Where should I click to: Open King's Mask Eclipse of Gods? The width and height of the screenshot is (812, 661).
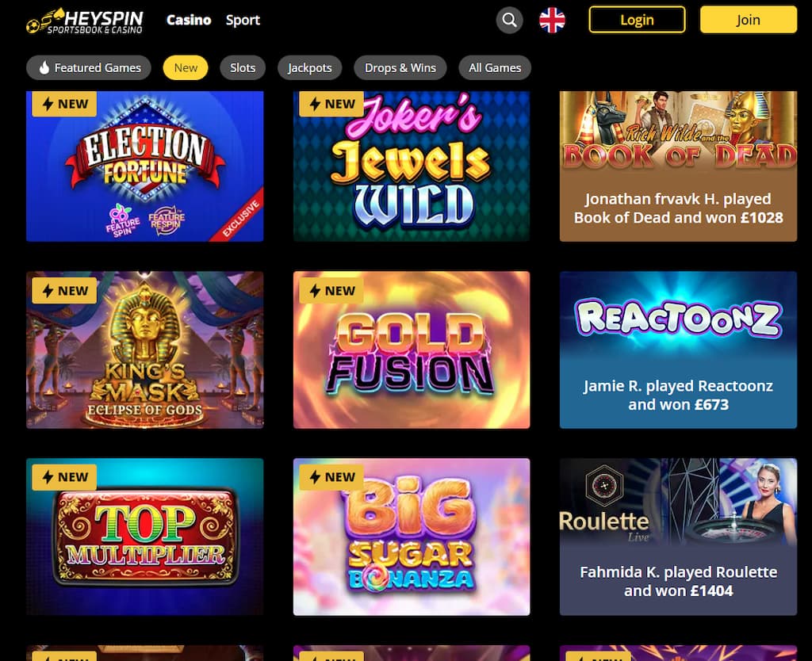tap(144, 350)
